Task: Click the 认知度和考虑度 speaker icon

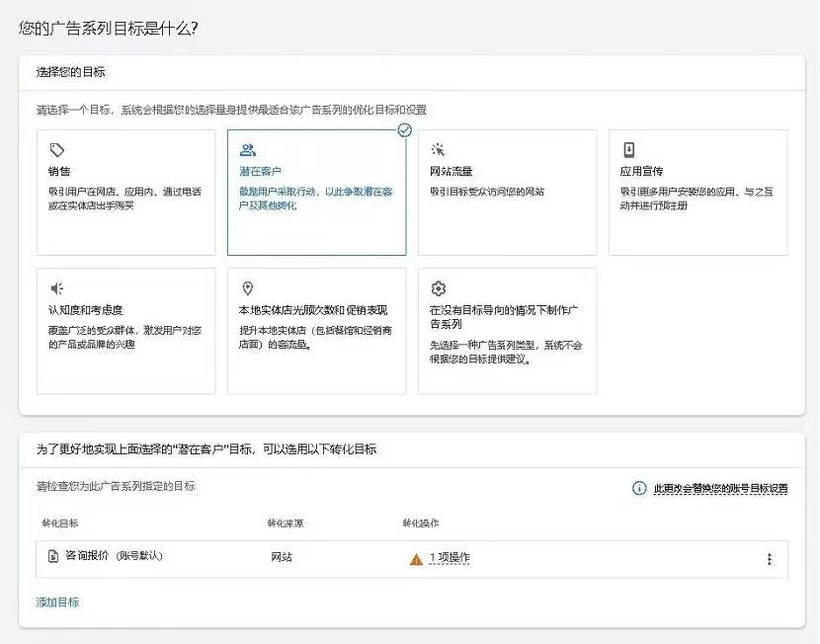Action: (57, 288)
